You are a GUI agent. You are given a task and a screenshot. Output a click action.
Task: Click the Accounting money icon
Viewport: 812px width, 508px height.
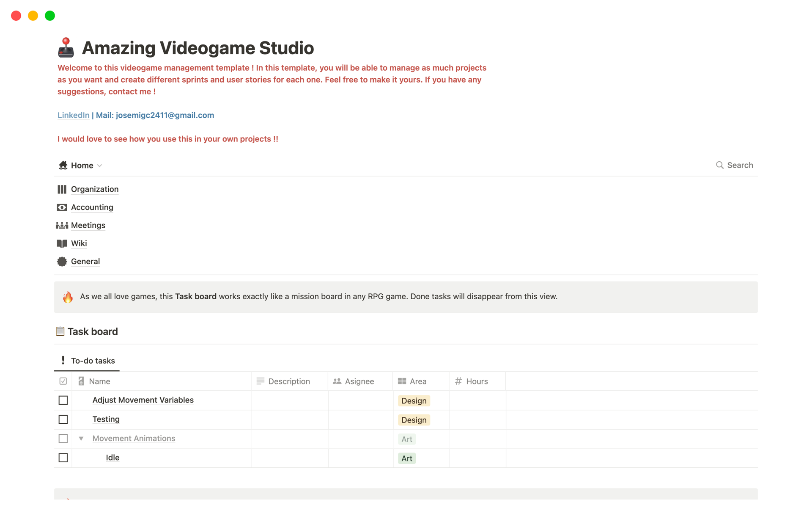click(x=62, y=207)
